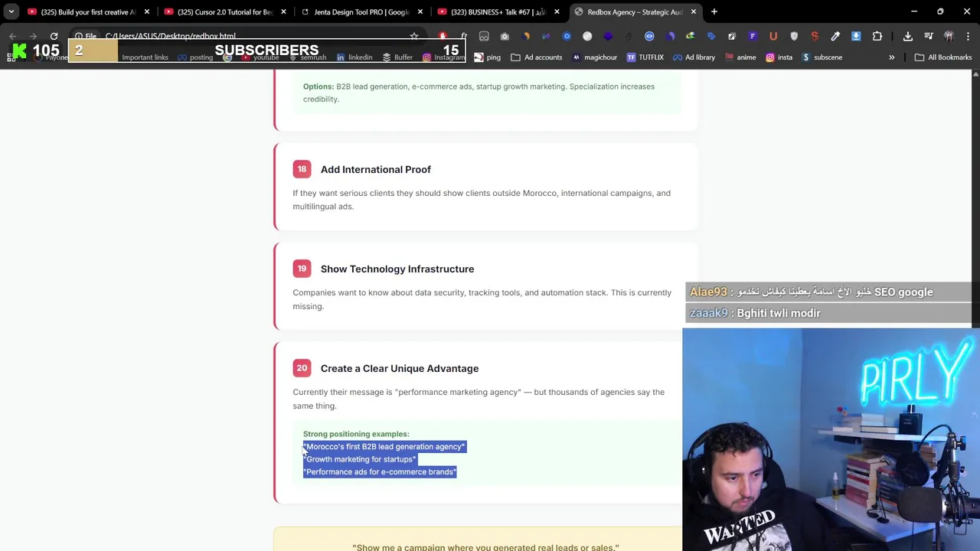
Task: Open the All Bookmarks folder
Action: tap(942, 57)
